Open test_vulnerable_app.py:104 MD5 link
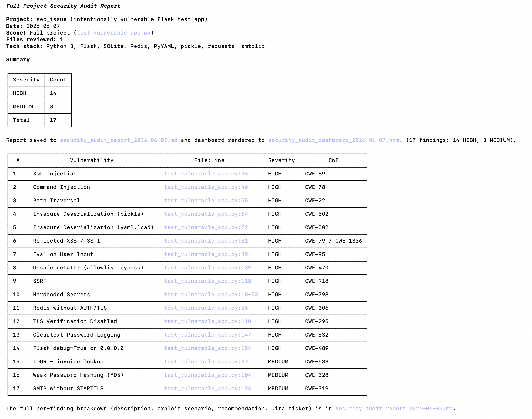The height and width of the screenshot is (419, 532). click(207, 375)
